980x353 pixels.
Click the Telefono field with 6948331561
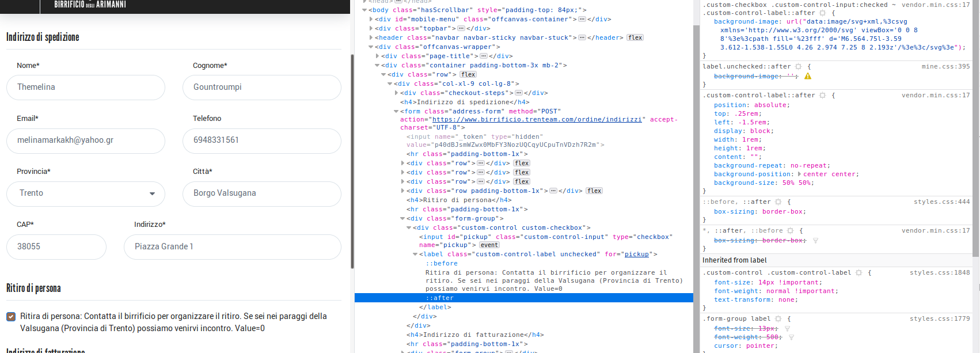262,141
